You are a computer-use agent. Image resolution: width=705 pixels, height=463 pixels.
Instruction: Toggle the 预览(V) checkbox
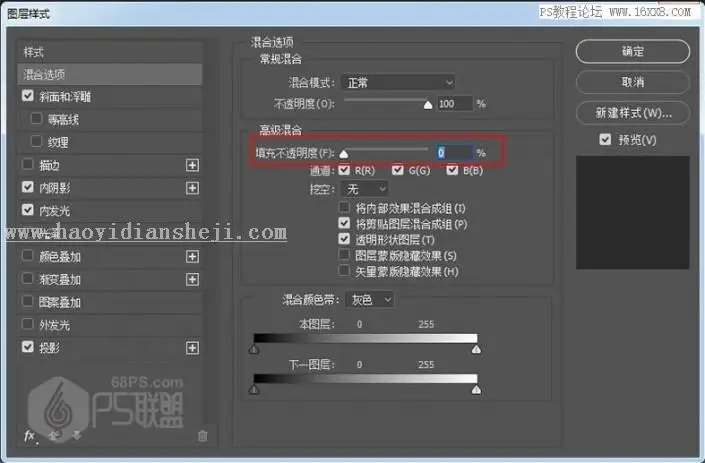[x=605, y=139]
